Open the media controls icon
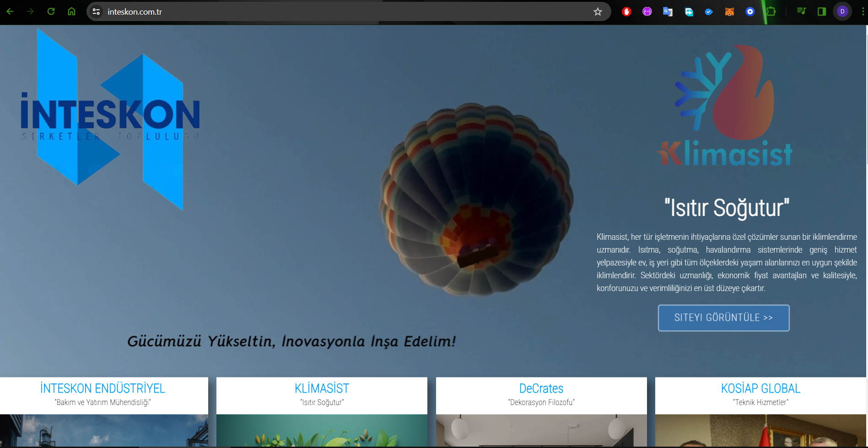Image resolution: width=868 pixels, height=448 pixels. click(801, 11)
